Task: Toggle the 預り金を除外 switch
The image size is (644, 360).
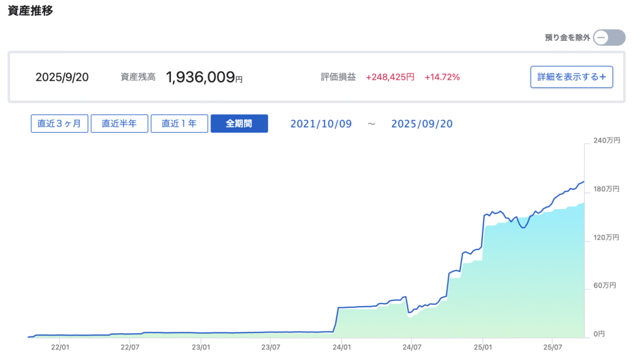Action: pos(609,38)
